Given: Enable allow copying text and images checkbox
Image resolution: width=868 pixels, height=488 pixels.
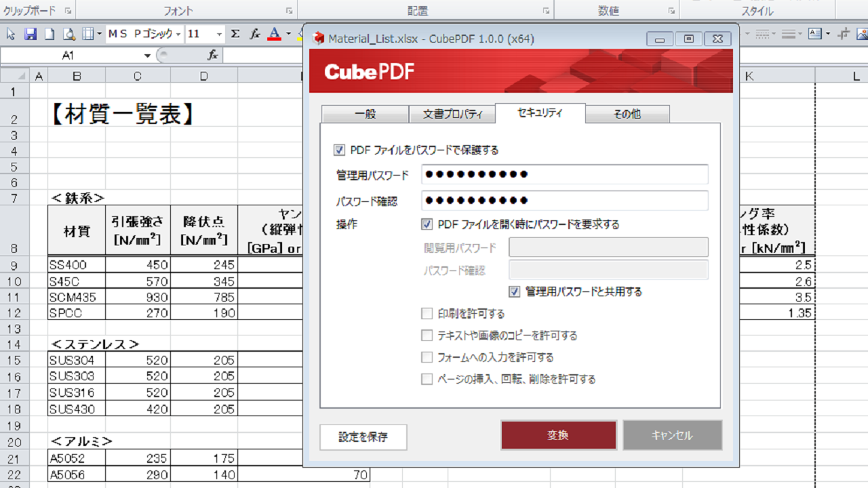Looking at the screenshot, I should (x=427, y=335).
